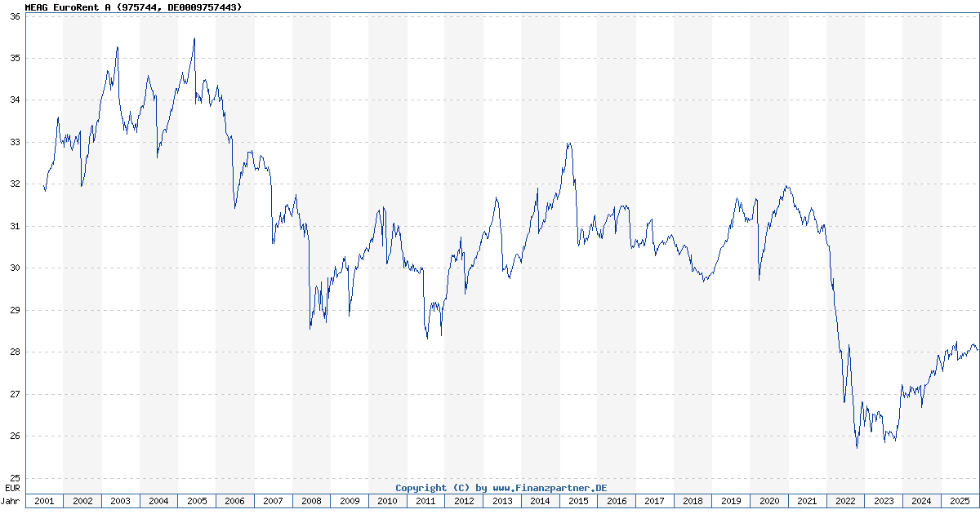Choose the 2008 year label
Viewport: 980px width, 514px height.
click(x=311, y=501)
